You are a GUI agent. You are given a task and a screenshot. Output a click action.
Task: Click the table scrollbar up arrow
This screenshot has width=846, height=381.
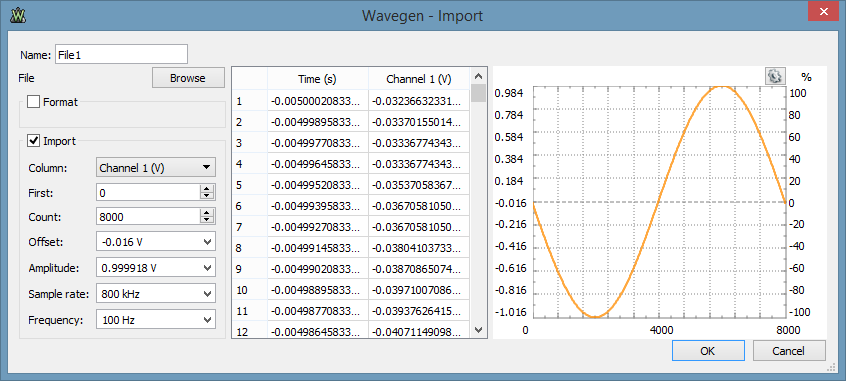(x=478, y=76)
